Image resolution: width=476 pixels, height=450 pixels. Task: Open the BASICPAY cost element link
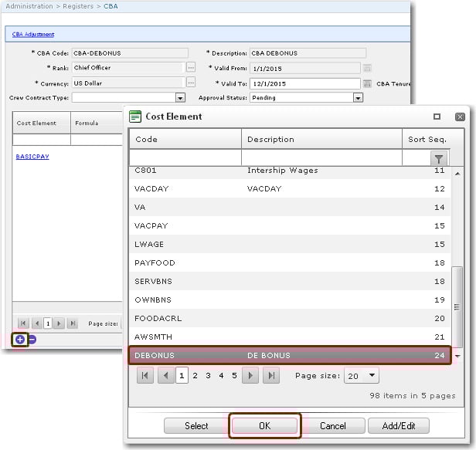(x=32, y=157)
